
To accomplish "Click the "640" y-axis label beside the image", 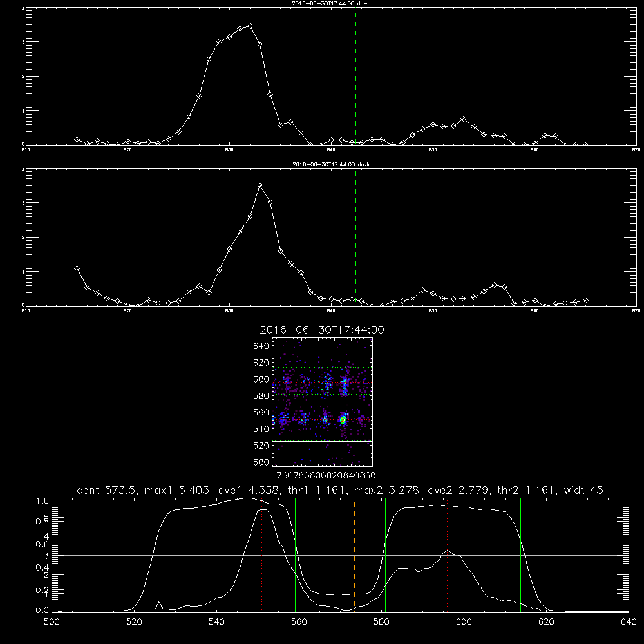I will [x=261, y=346].
